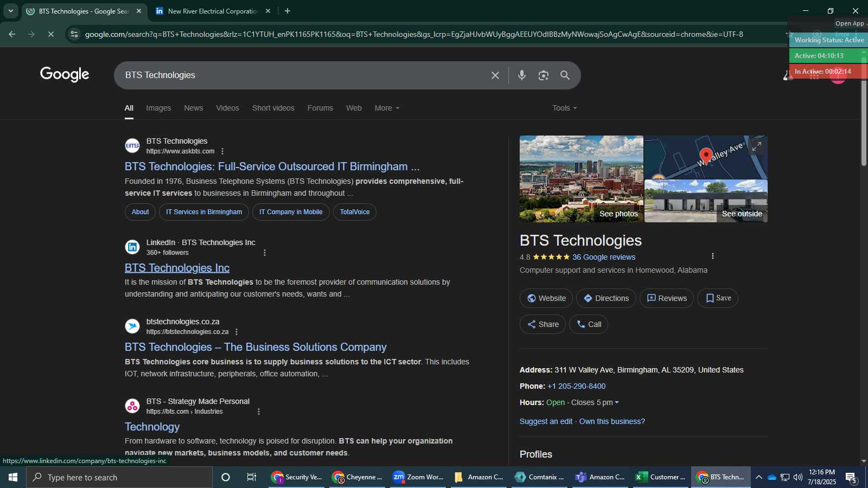
Task: Open See photos thumbnail
Action: pyautogui.click(x=582, y=179)
